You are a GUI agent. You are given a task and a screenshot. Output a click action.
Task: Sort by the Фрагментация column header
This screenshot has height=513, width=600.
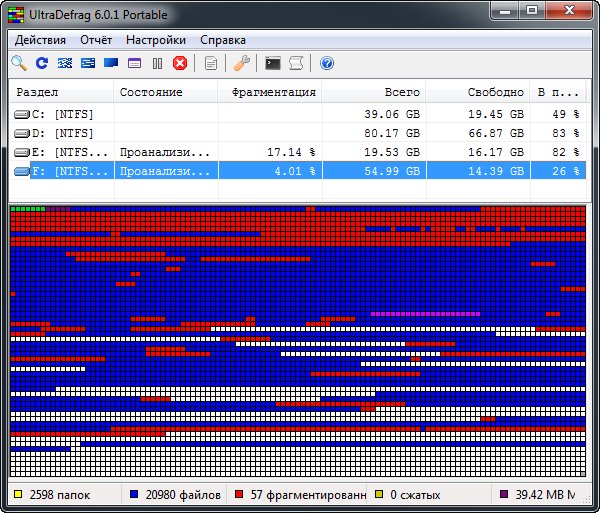[x=273, y=92]
